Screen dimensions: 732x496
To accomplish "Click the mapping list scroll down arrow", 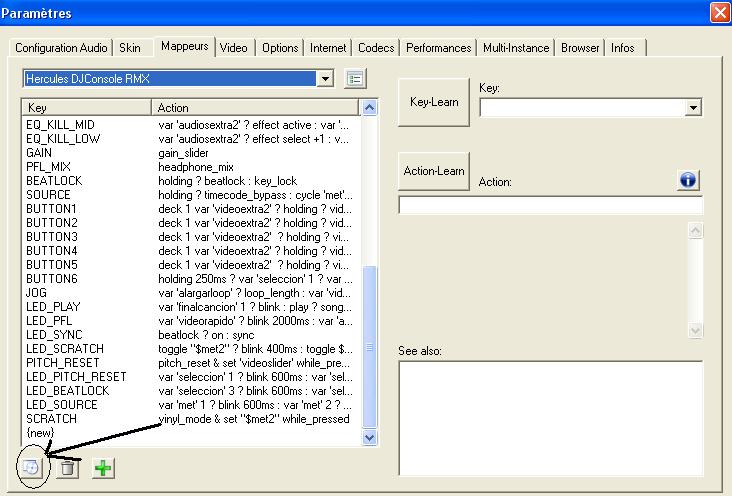I will [370, 437].
